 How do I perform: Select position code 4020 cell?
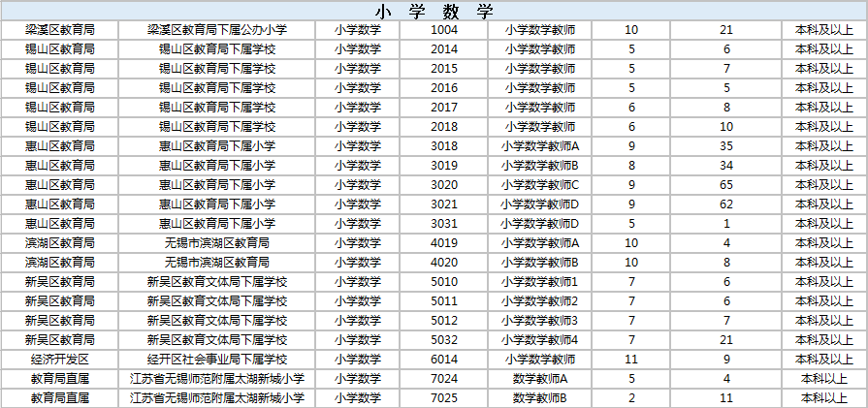click(443, 263)
